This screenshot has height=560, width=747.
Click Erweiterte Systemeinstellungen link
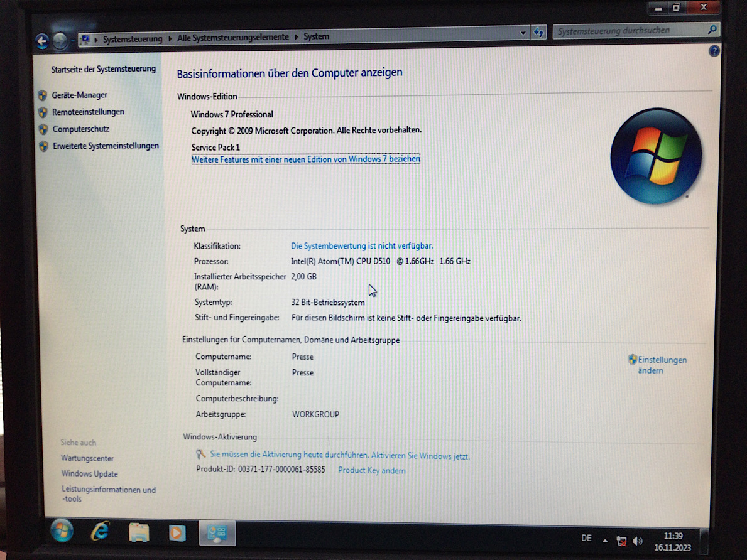[106, 146]
